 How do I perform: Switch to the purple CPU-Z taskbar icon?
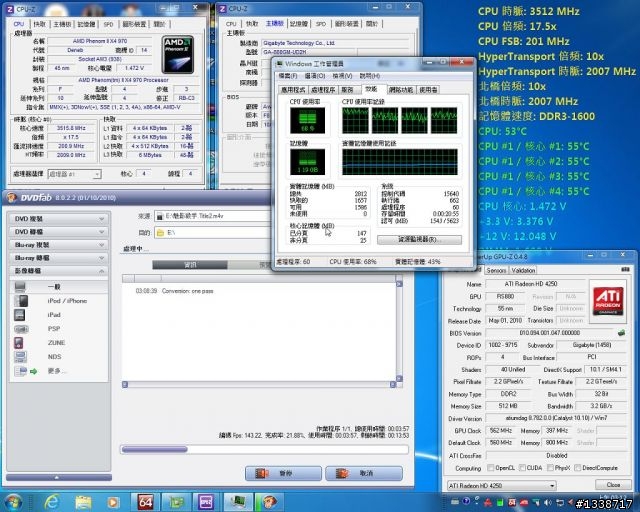207,502
